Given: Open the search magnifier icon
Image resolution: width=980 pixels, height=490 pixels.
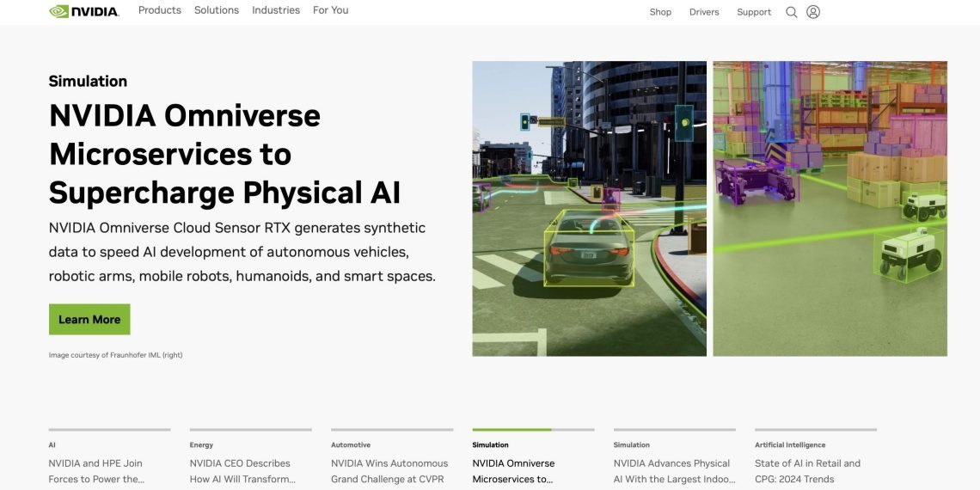Looking at the screenshot, I should click(791, 12).
